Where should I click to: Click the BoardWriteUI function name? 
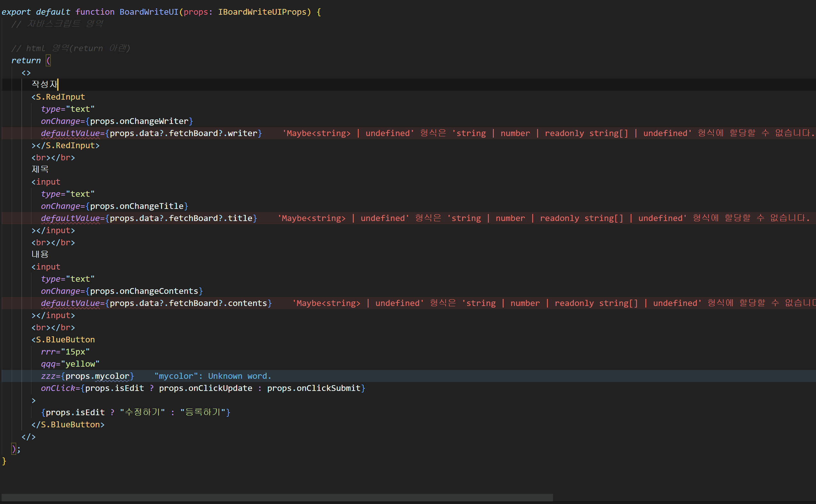pyautogui.click(x=149, y=12)
